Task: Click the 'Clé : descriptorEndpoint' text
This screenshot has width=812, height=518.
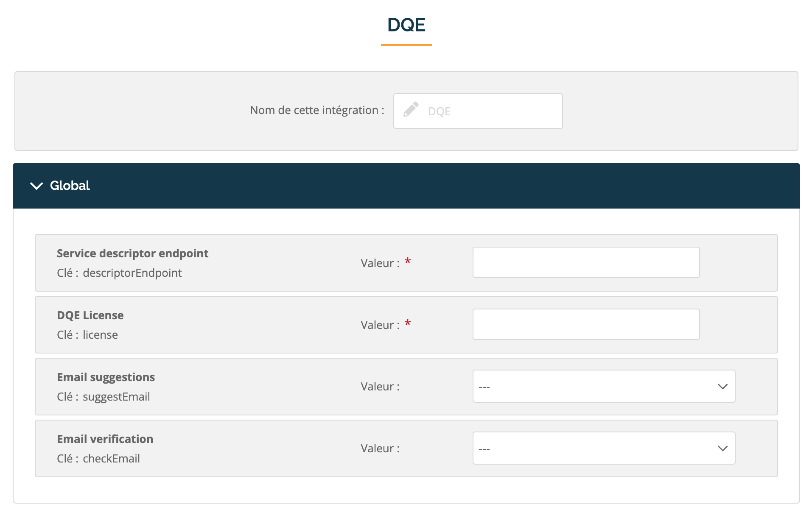Action: [119, 273]
